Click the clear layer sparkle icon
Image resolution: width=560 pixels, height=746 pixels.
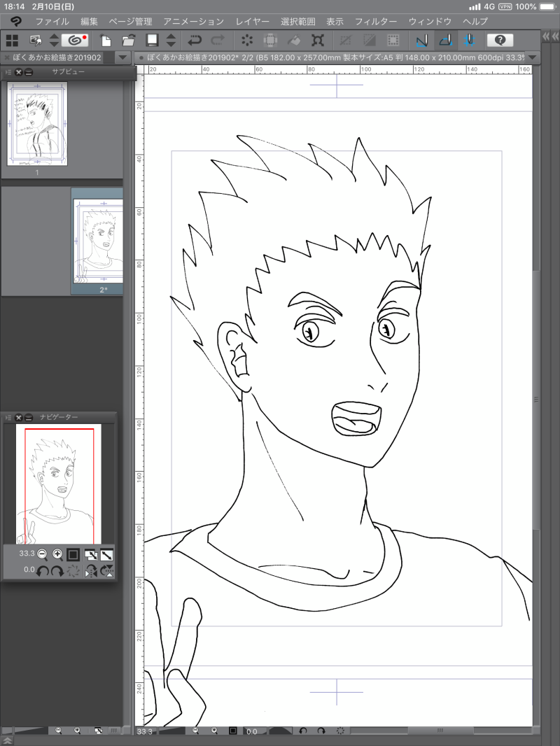click(x=247, y=41)
